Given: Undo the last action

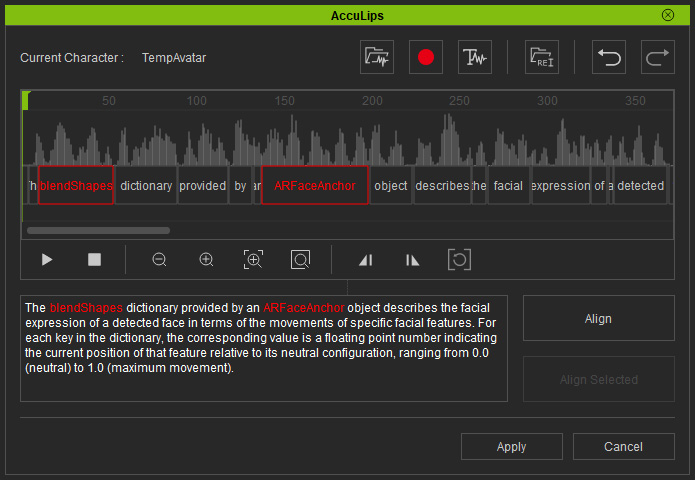Looking at the screenshot, I should click(x=609, y=57).
